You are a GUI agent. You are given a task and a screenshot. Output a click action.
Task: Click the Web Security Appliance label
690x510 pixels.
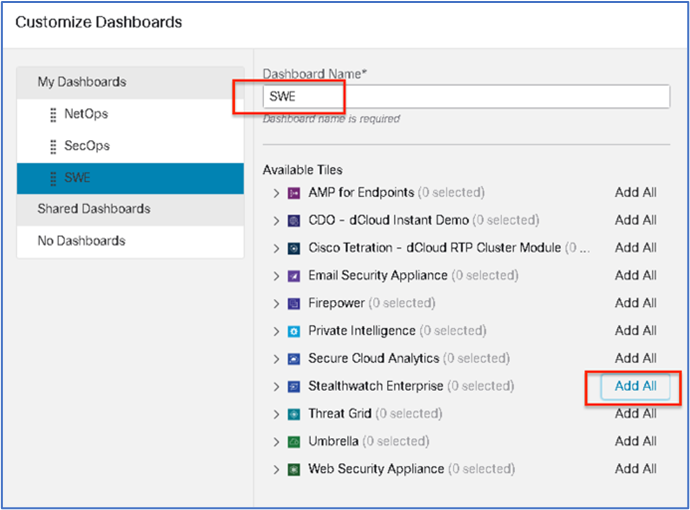click(x=376, y=469)
